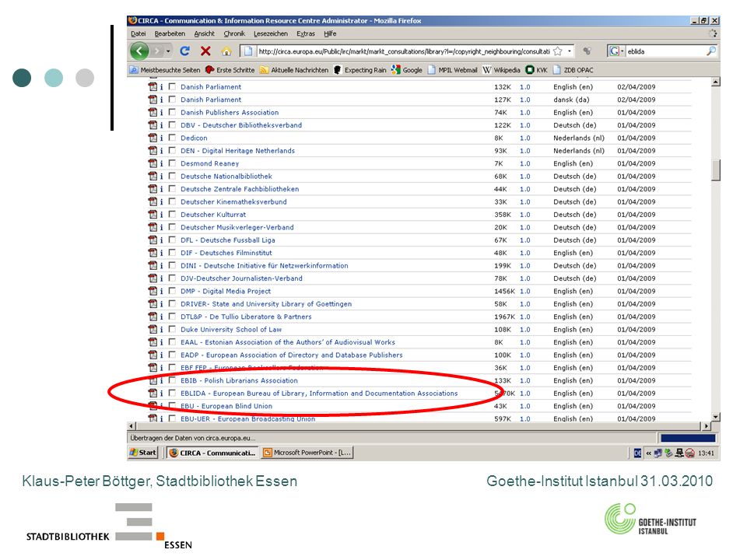Click the info icon for DBV - Deutscher Bibliotheksverband
Image resolution: width=747 pixels, height=560 pixels.
point(162,125)
